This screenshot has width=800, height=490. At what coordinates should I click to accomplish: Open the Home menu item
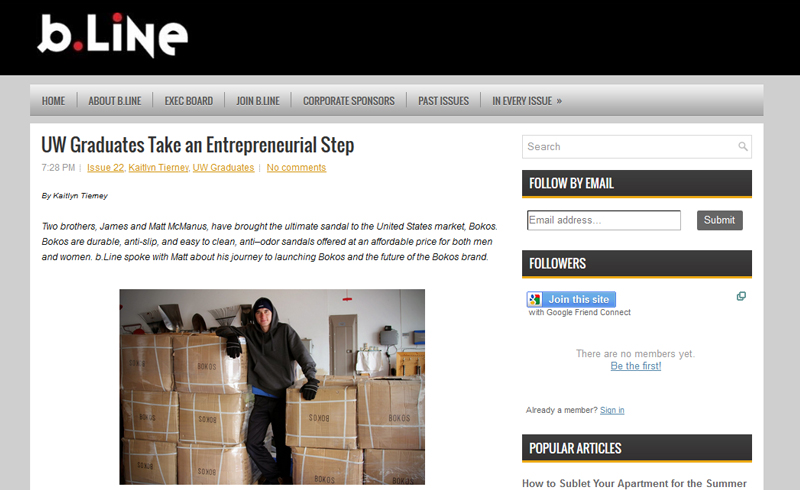53,101
